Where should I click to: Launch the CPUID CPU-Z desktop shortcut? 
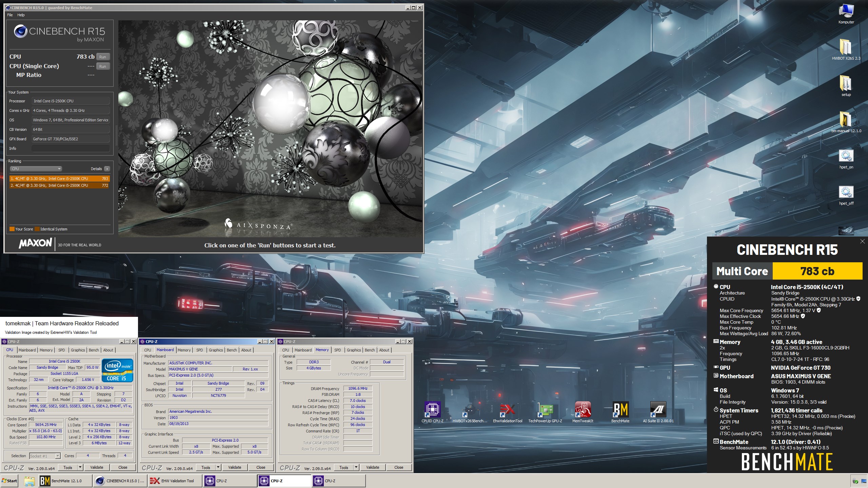tap(432, 412)
